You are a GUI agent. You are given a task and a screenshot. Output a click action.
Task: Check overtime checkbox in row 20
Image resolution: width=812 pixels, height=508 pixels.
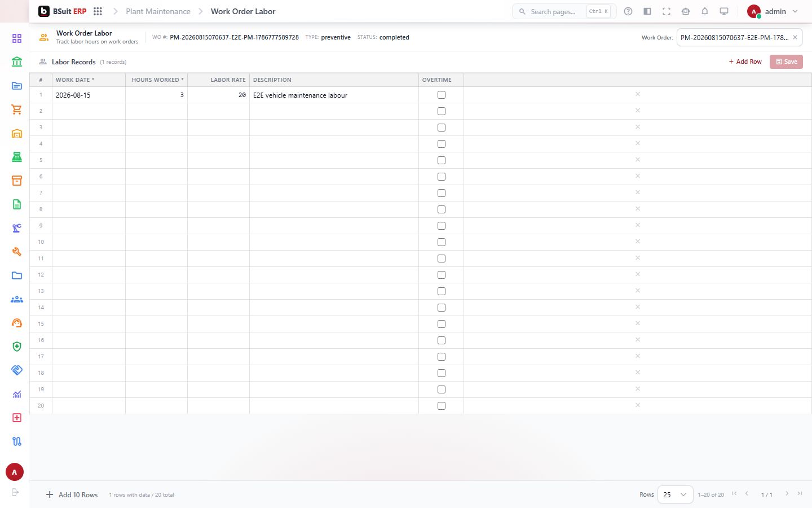point(442,406)
